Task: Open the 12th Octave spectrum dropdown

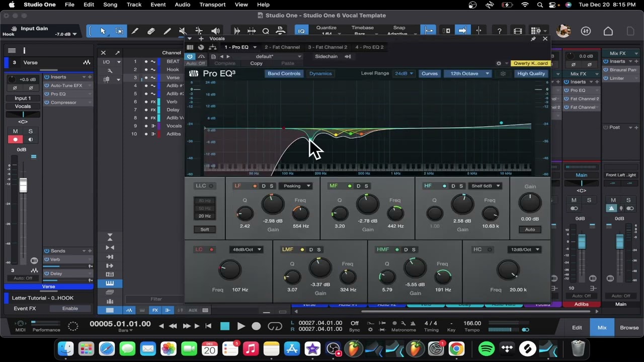Action: pos(468,73)
